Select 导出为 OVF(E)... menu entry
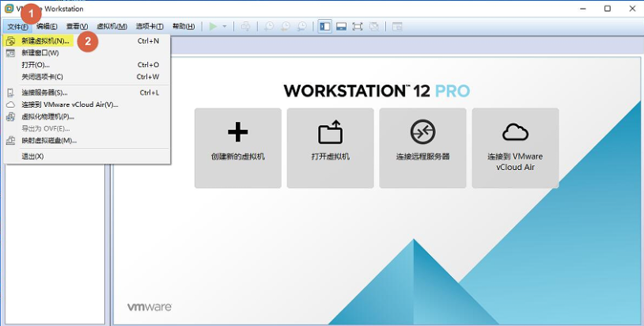 87,128
